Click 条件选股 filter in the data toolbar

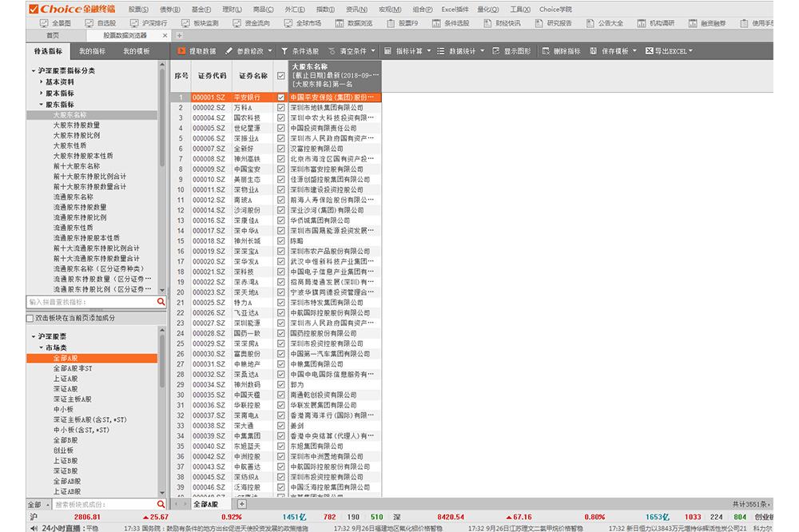click(300, 51)
